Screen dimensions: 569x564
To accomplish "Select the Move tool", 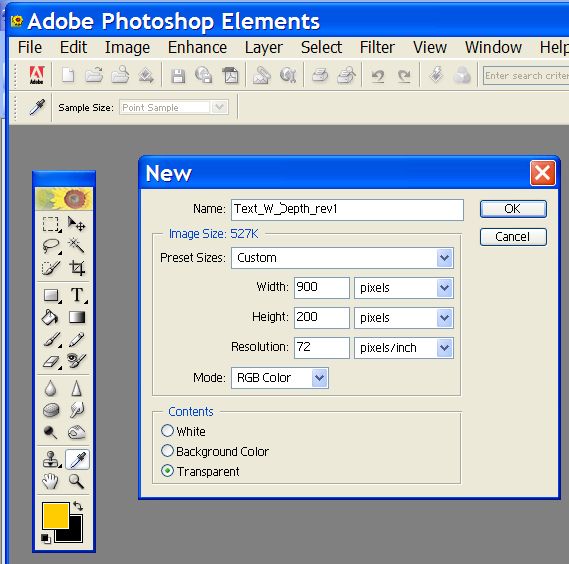I will [77, 224].
